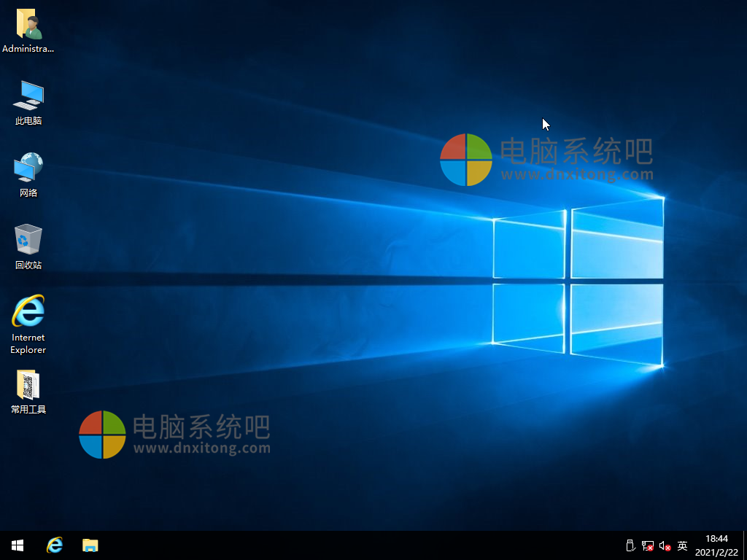Click the disconnected network tray icon
The height and width of the screenshot is (560, 747).
coord(646,545)
